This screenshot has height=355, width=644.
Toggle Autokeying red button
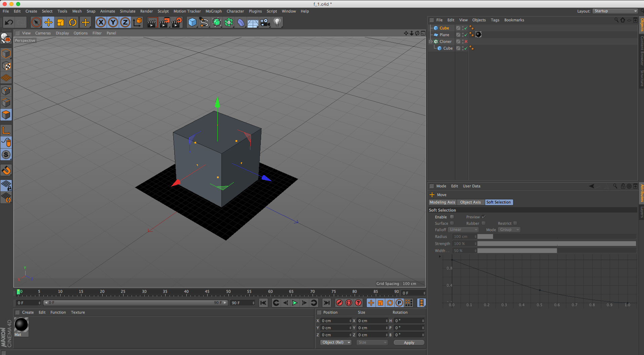pyautogui.click(x=349, y=303)
